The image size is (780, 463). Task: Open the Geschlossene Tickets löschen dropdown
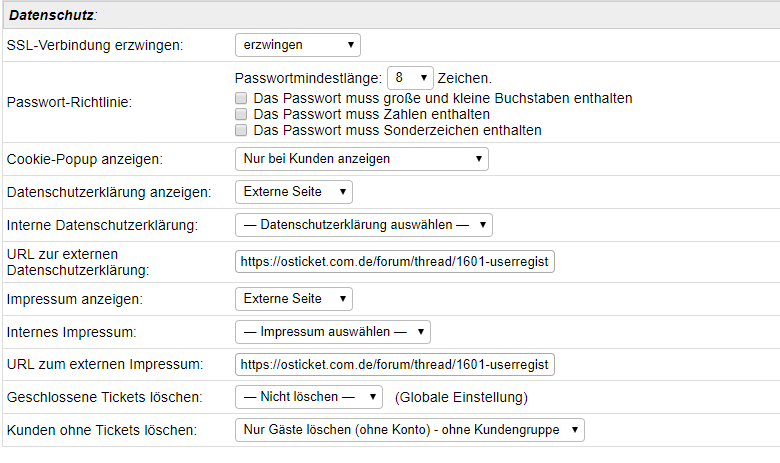coord(308,397)
